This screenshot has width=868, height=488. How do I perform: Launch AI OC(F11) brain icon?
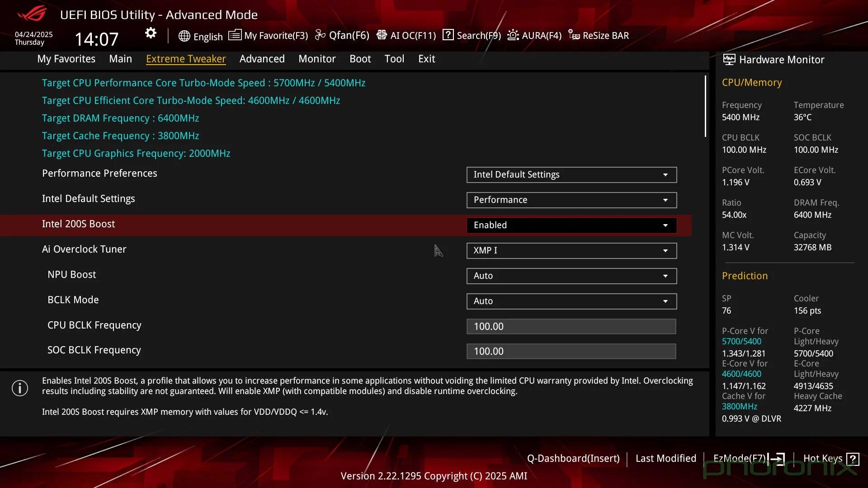(382, 35)
